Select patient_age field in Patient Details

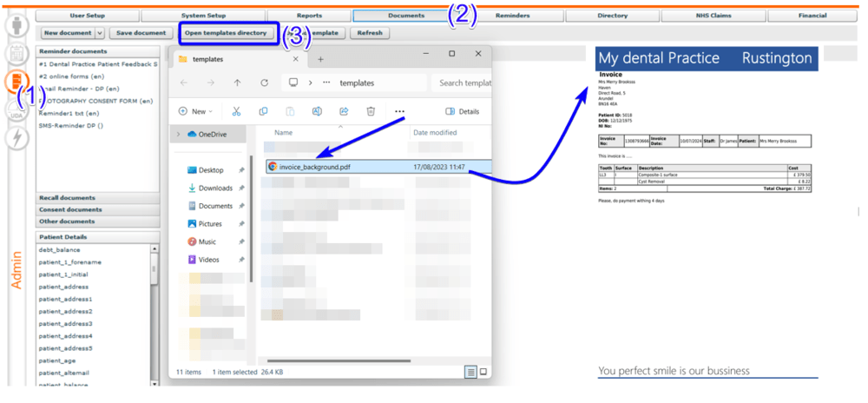pyautogui.click(x=57, y=360)
